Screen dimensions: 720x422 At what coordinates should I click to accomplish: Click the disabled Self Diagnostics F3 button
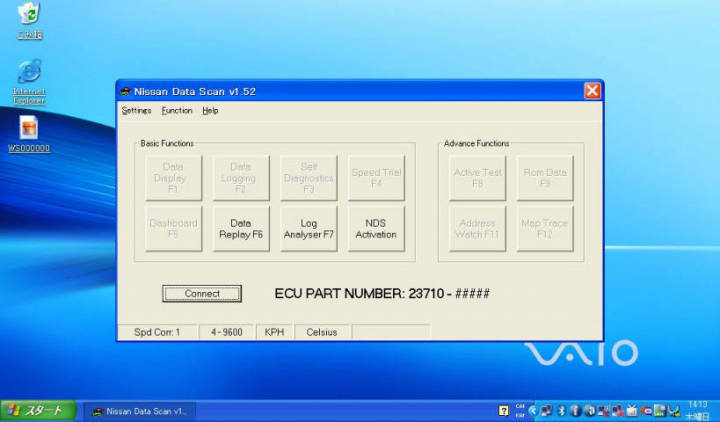pyautogui.click(x=309, y=178)
